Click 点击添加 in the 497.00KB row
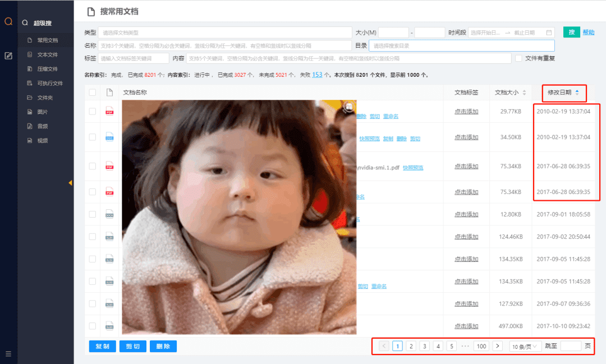606x364 pixels. 466,326
